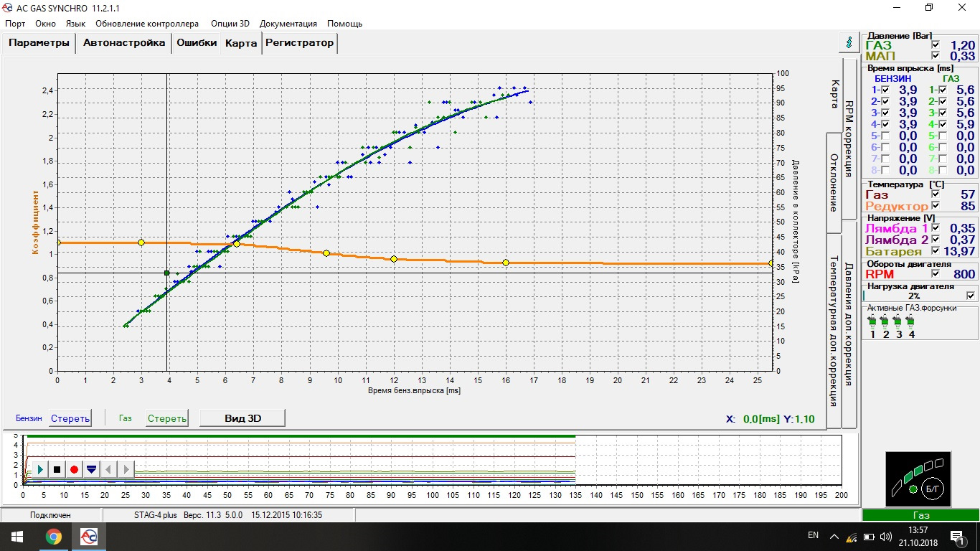980x551 pixels.
Task: Start recorder playback with the play icon
Action: [40, 469]
